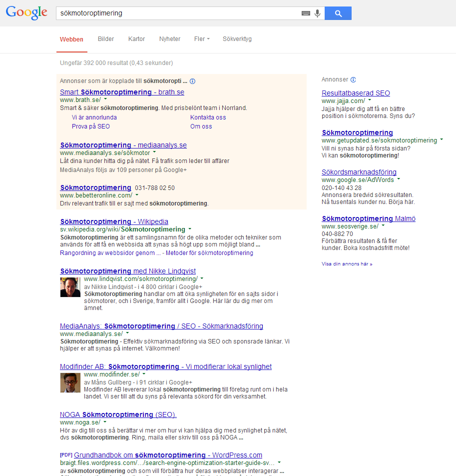This screenshot has height=476, width=456.
Task: Click Kontakta oss sitelink
Action: point(208,117)
